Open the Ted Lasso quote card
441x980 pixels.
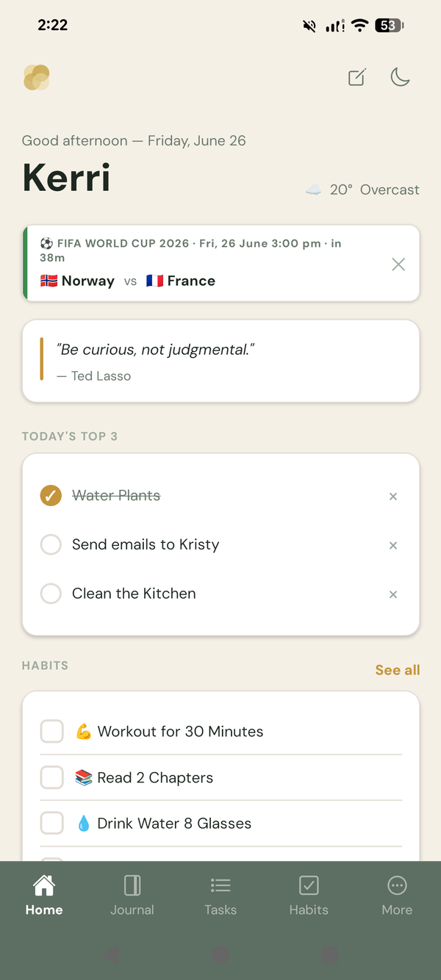pyautogui.click(x=220, y=361)
